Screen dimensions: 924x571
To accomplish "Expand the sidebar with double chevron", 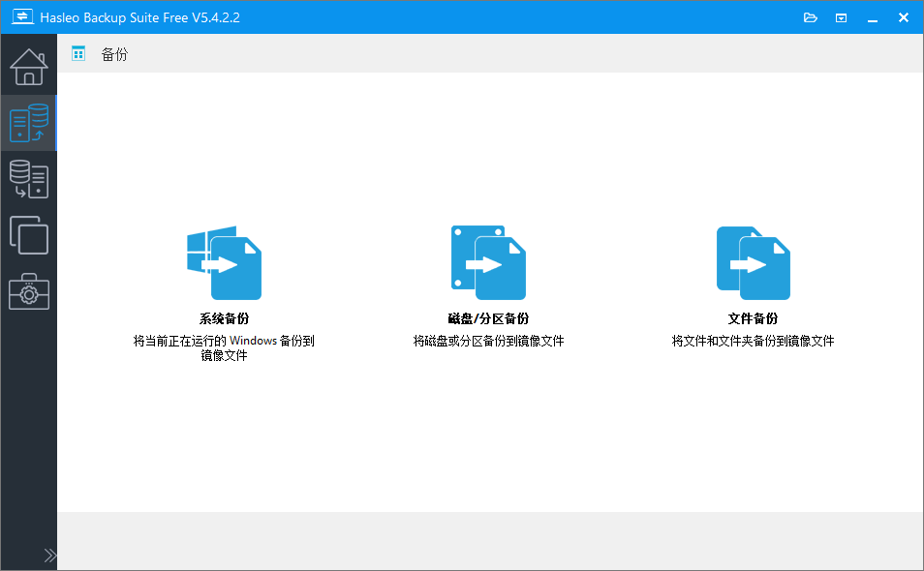I will tap(50, 556).
